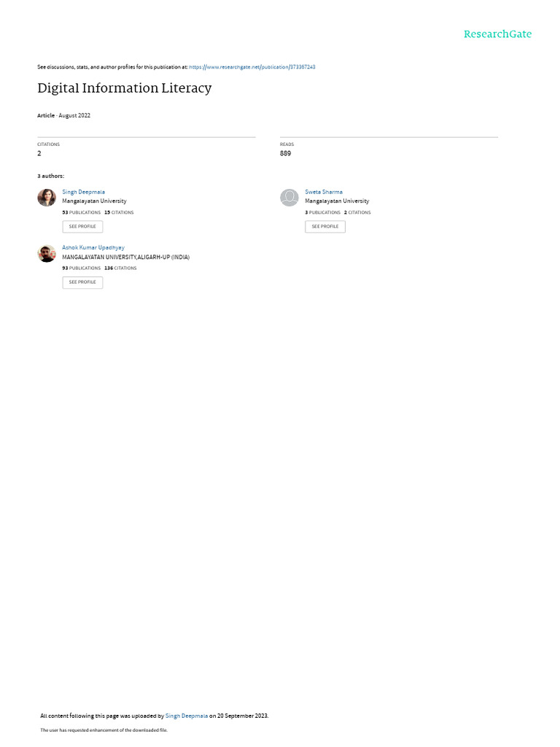Click the Digital Information Literacy title

pyautogui.click(x=124, y=88)
